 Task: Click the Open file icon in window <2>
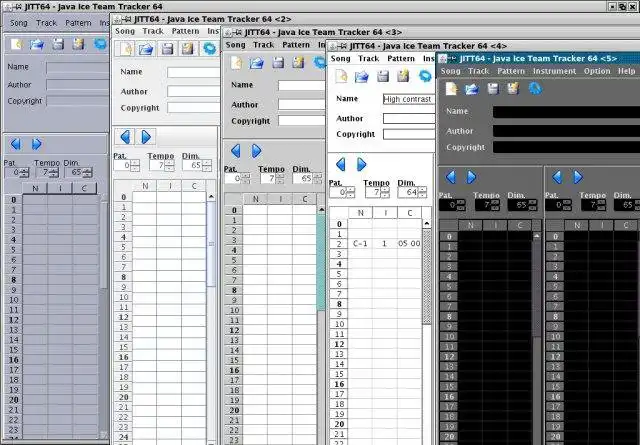(146, 49)
